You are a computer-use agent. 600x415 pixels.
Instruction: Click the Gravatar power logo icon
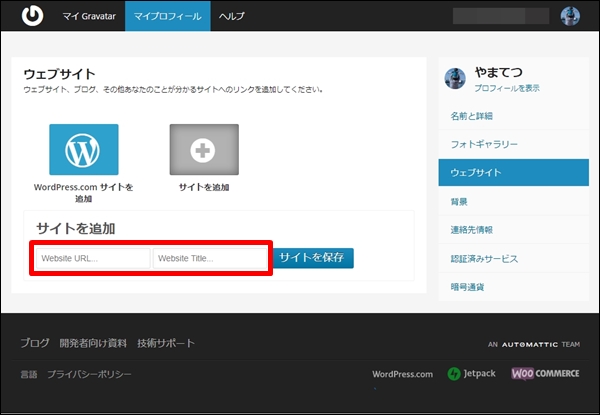click(33, 16)
